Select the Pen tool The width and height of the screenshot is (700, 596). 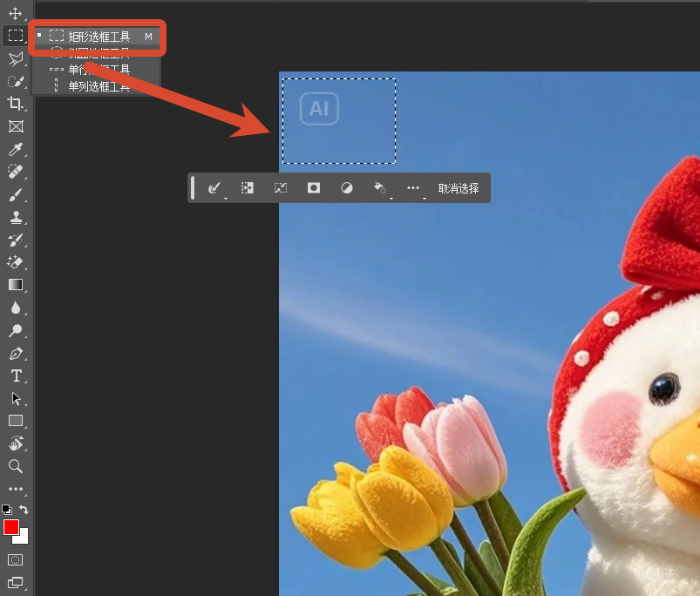point(16,353)
